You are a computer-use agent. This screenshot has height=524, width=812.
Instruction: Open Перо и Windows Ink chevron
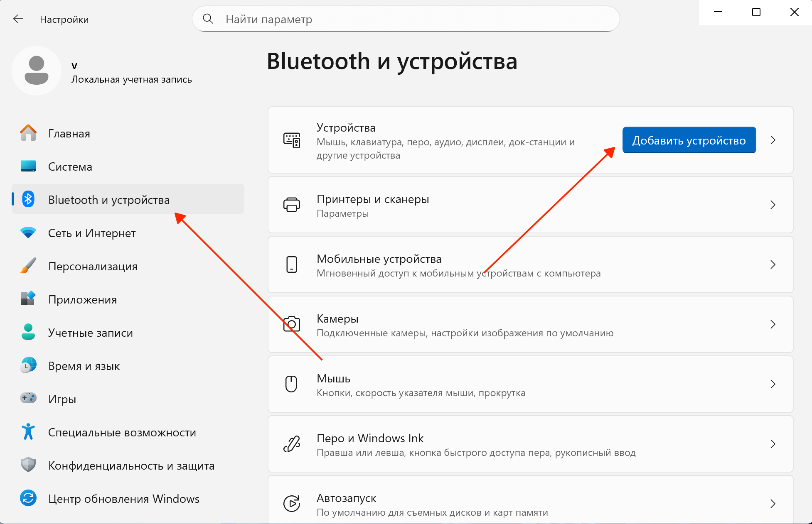tap(773, 444)
